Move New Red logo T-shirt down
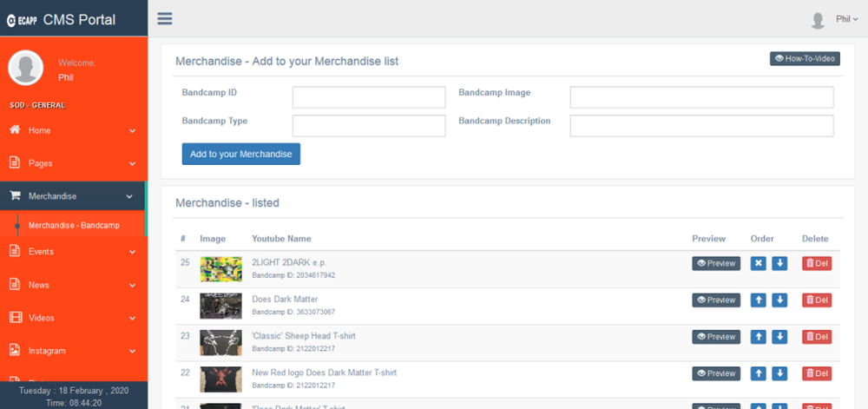Image resolution: width=868 pixels, height=409 pixels. click(x=779, y=373)
